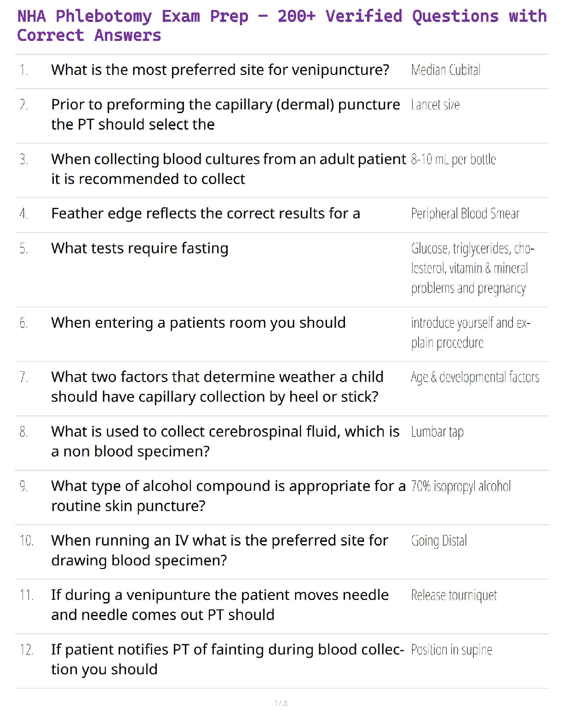Click "What tests require fasting" question

[x=140, y=248]
